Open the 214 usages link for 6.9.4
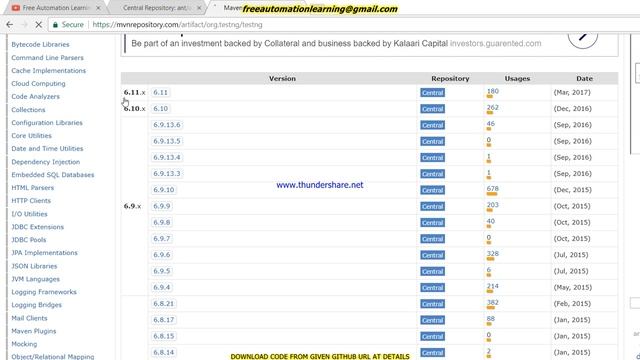This screenshot has height=360, width=640. point(493,286)
